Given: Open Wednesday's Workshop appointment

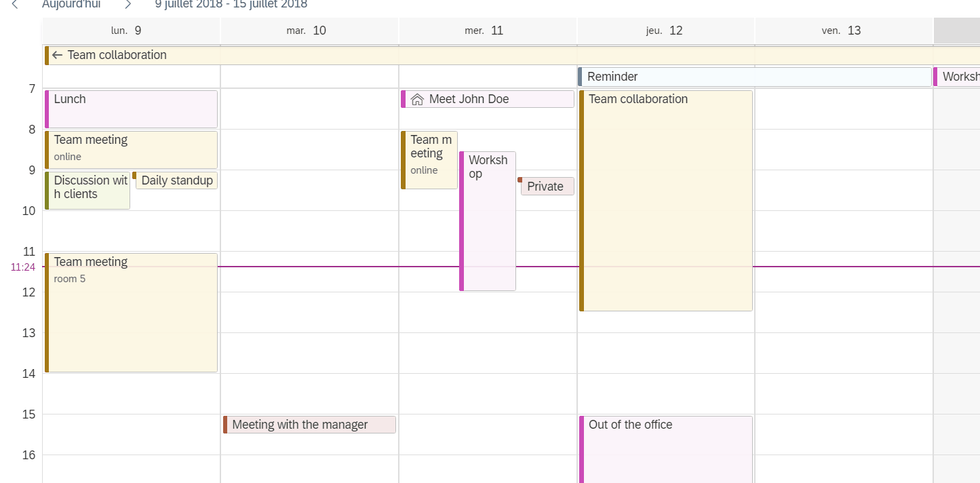Looking at the screenshot, I should pos(488,220).
